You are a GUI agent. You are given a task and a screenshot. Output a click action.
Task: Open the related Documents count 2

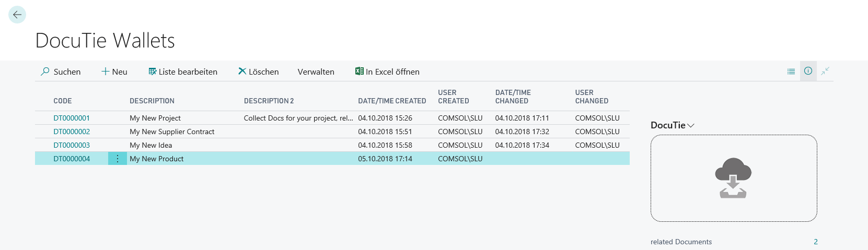816,242
